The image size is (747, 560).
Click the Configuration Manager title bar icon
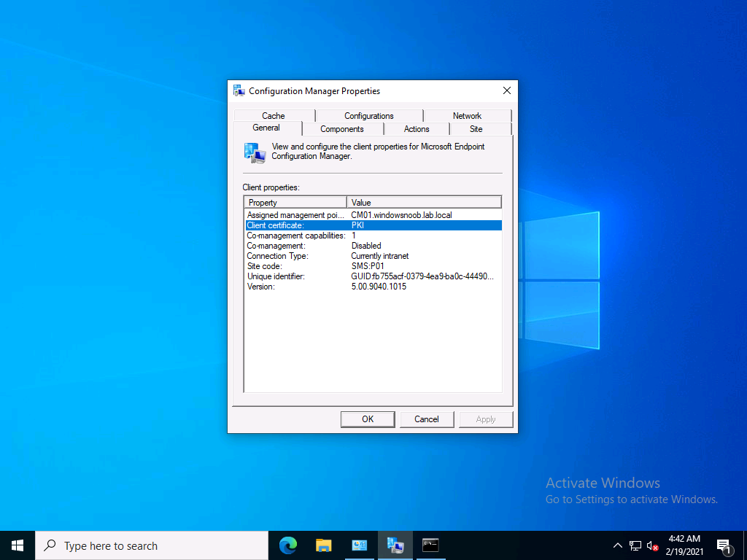click(x=239, y=90)
